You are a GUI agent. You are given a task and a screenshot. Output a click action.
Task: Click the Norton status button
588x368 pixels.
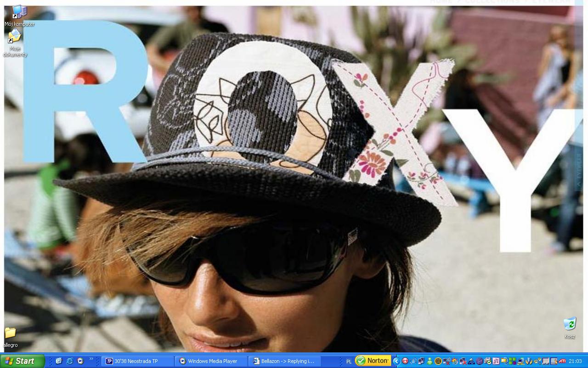click(x=373, y=361)
